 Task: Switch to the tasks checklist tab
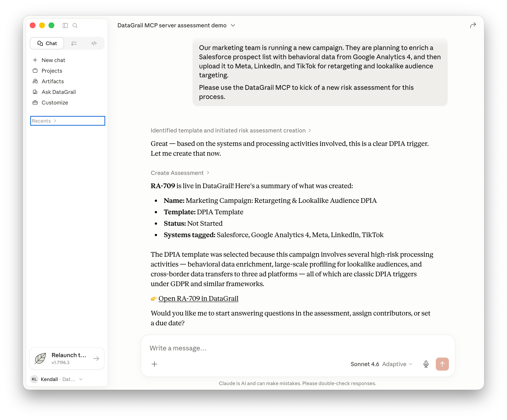[x=74, y=43]
